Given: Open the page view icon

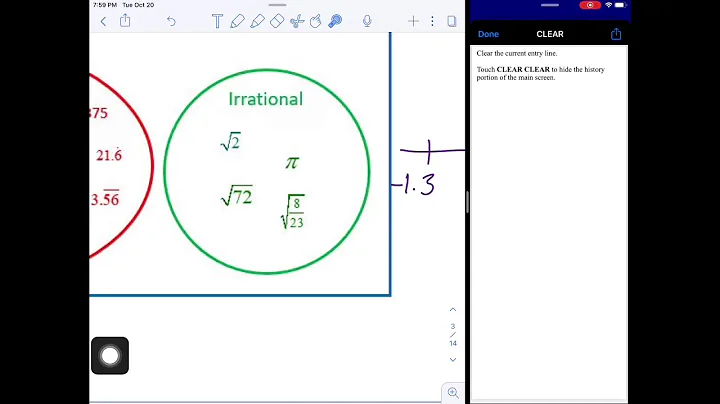Looking at the screenshot, I should pos(452,21).
